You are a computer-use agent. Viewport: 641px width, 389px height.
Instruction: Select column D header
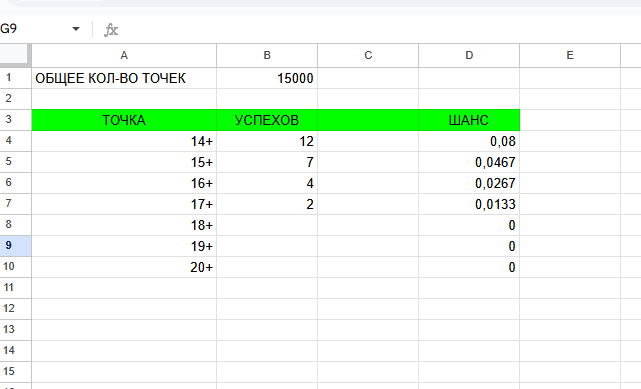[469, 56]
